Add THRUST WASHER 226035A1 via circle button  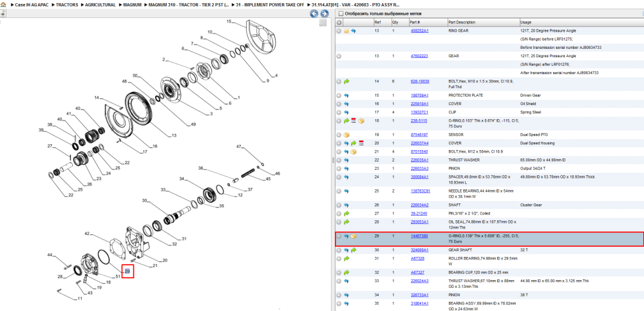[x=339, y=160]
